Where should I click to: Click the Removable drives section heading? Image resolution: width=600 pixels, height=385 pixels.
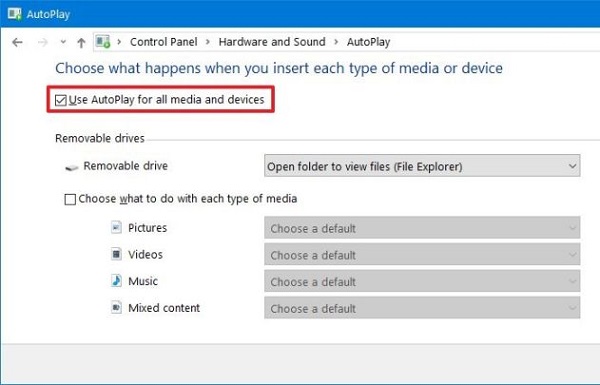(100, 138)
